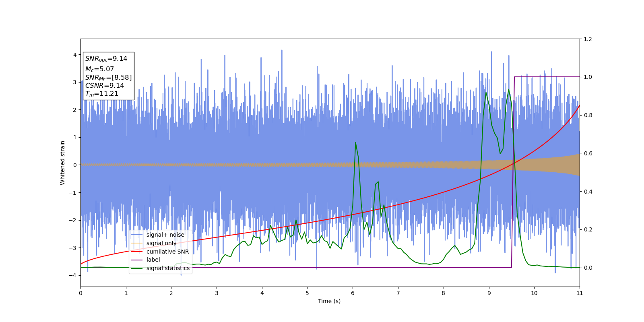Click the green peak near 6 seconds
This screenshot has width=644, height=322.
point(355,143)
